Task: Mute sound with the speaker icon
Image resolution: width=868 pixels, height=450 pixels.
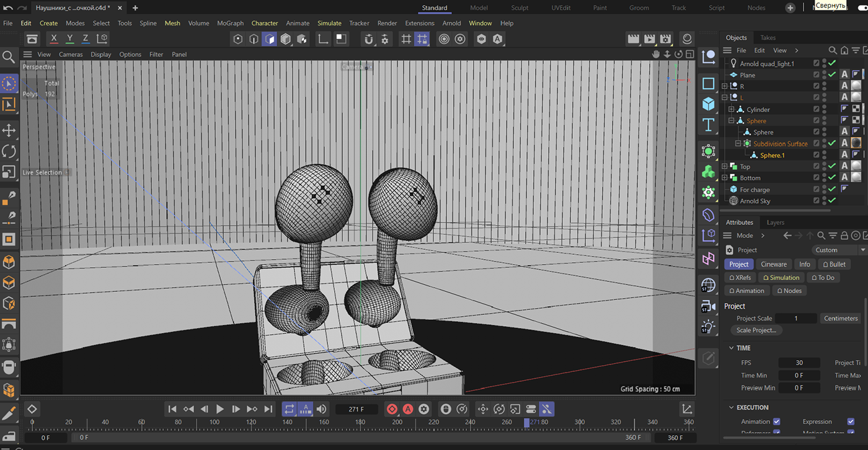Action: coord(321,409)
